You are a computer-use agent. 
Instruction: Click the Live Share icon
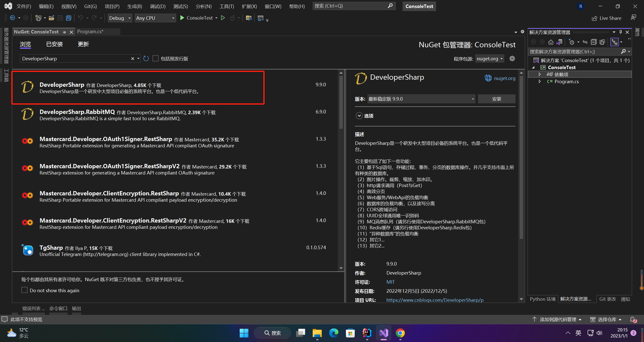594,18
